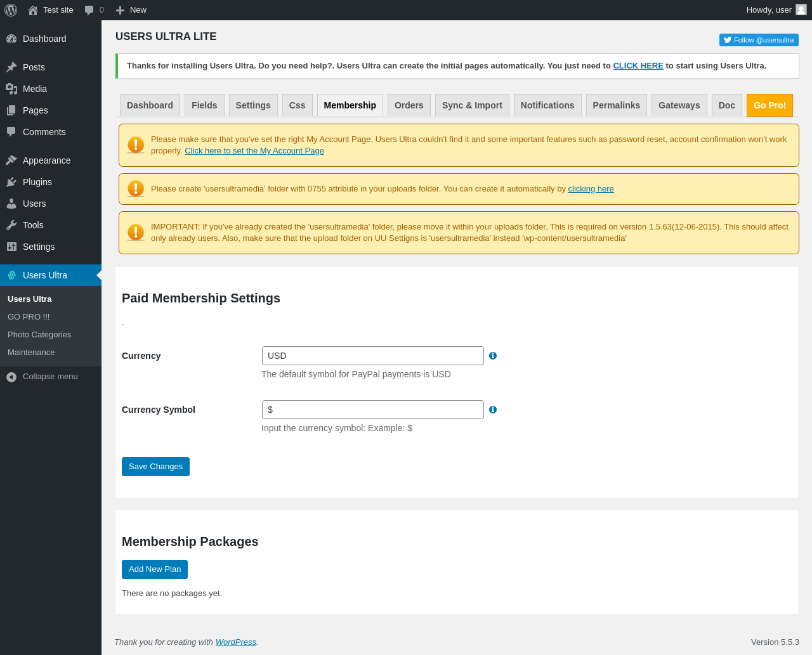Open the comments bubble icon in admin bar
Viewport: 812px width, 655px height.
[89, 10]
